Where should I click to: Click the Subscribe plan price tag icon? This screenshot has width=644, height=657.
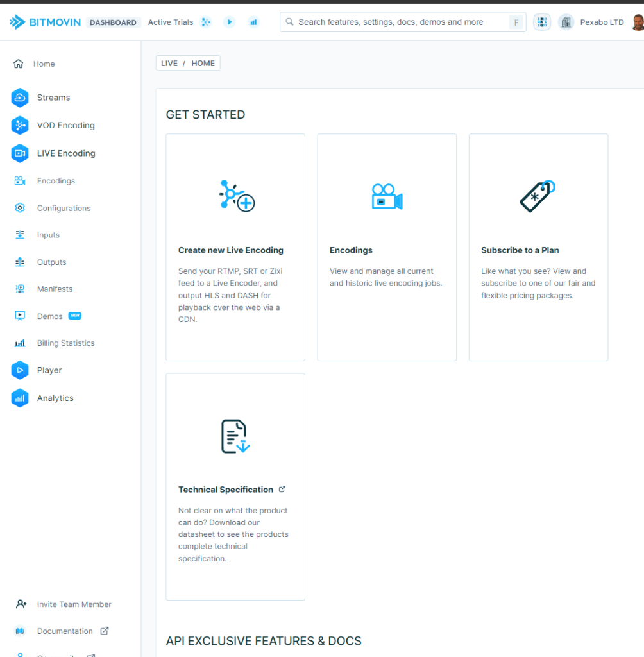point(538,196)
